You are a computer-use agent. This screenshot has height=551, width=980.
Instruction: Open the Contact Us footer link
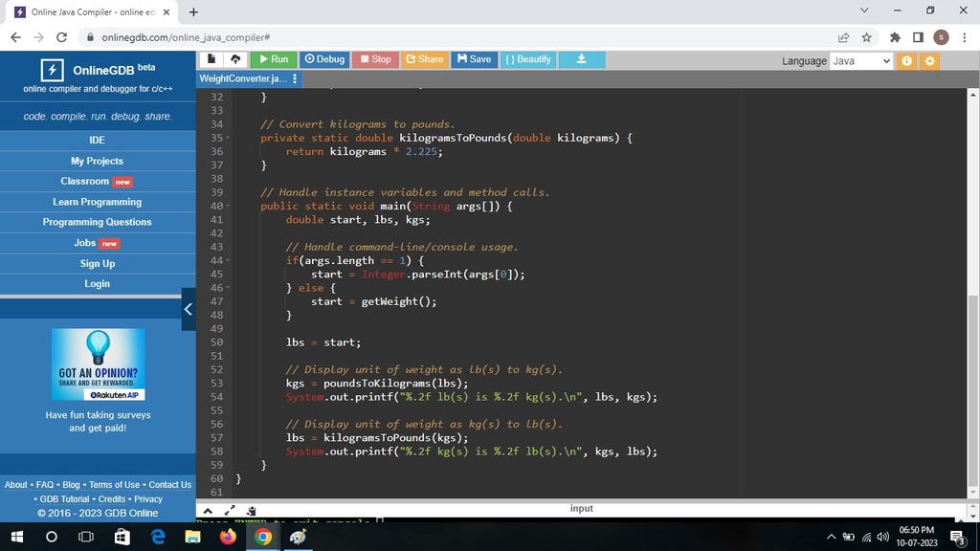click(x=170, y=485)
